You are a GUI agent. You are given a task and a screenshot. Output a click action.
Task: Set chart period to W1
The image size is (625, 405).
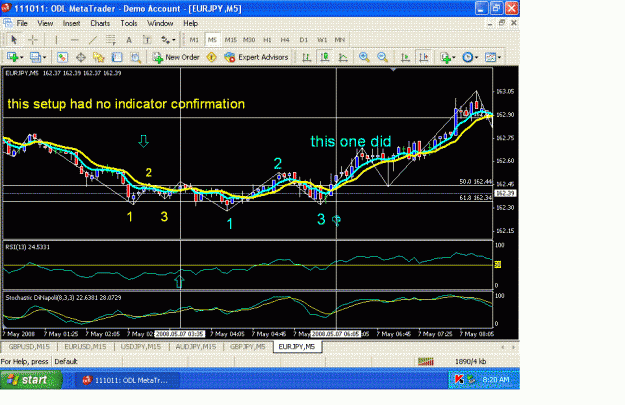(x=322, y=39)
